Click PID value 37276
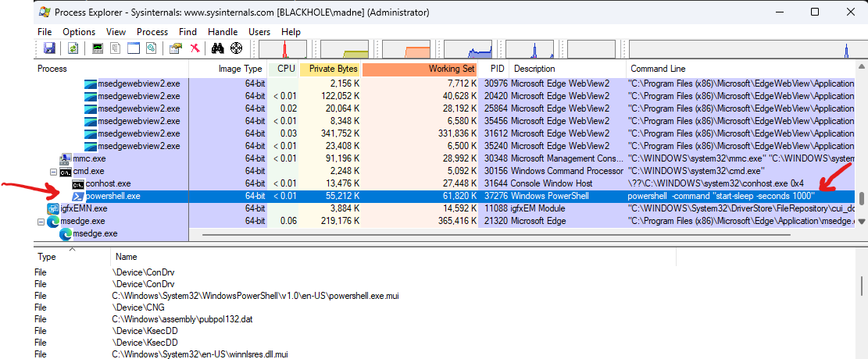Image resolution: width=868 pixels, height=359 pixels. tap(495, 196)
